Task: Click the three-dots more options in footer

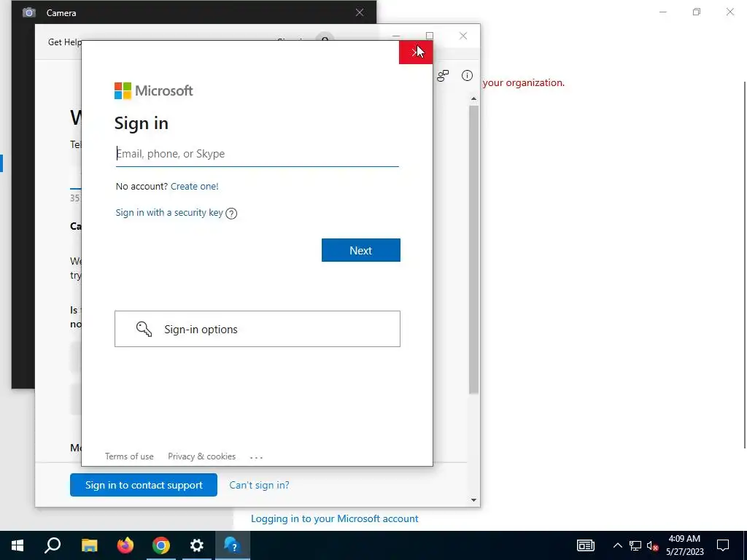Action: tap(256, 457)
